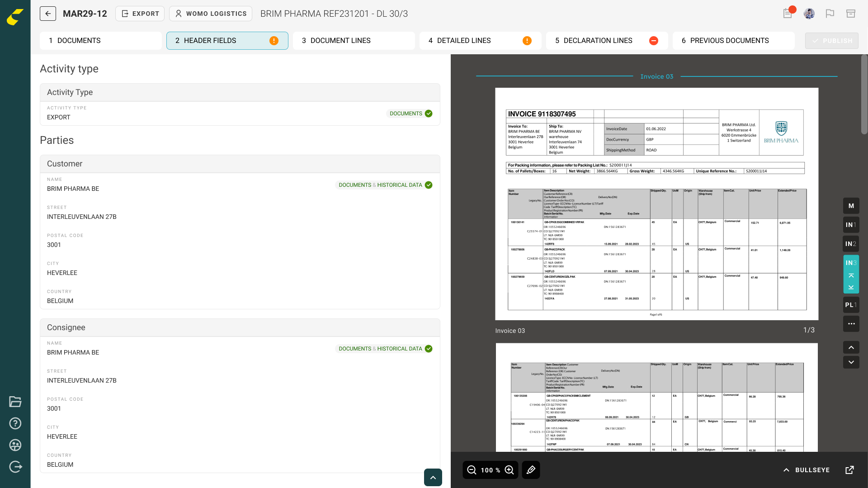
Task: Activate the annotation pen tool
Action: coord(531,470)
